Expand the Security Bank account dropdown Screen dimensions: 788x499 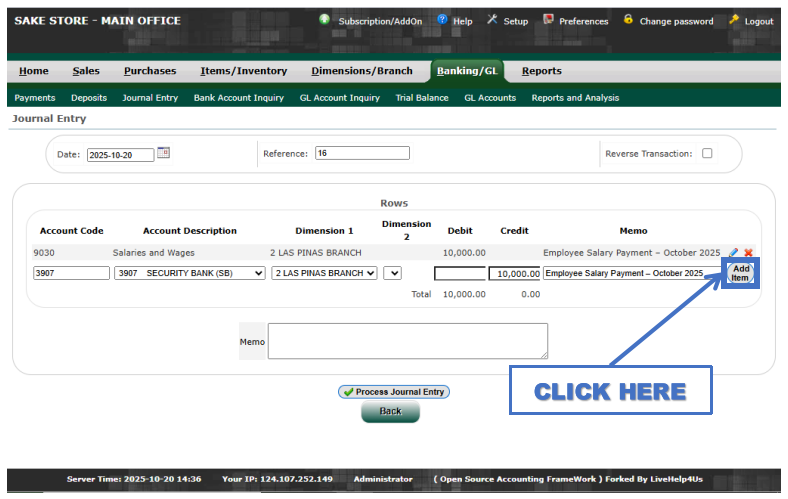pyautogui.click(x=189, y=273)
